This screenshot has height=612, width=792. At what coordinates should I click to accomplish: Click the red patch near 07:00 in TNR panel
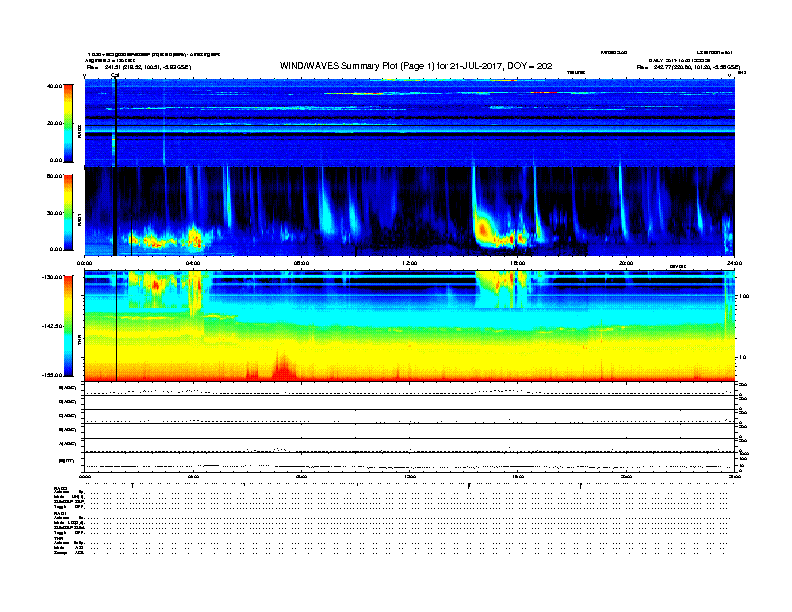pyautogui.click(x=283, y=368)
